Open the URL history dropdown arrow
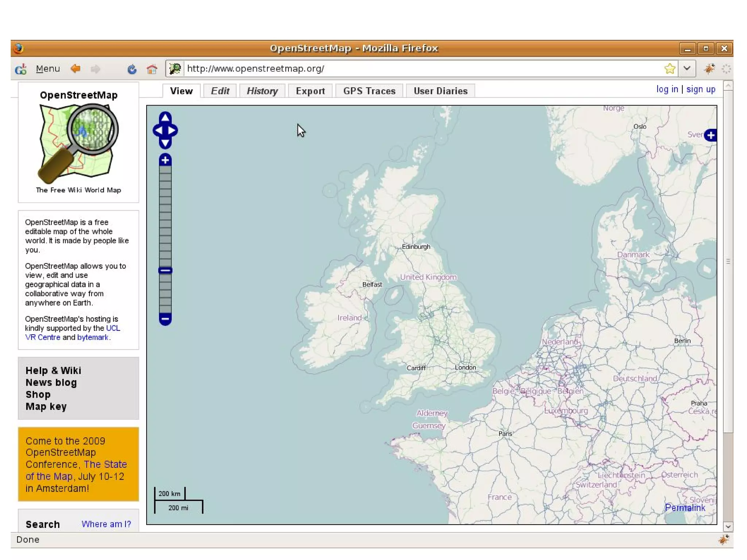The image size is (747, 560). pos(687,69)
